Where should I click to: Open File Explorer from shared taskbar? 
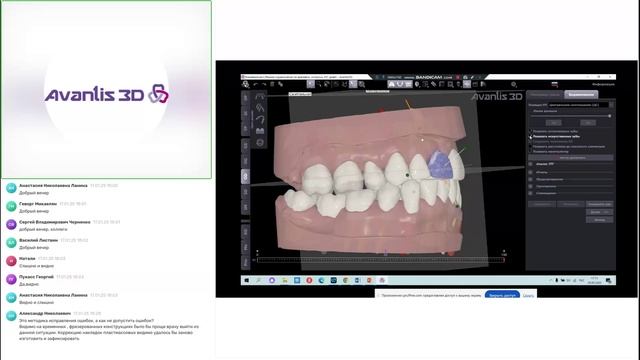284,280
